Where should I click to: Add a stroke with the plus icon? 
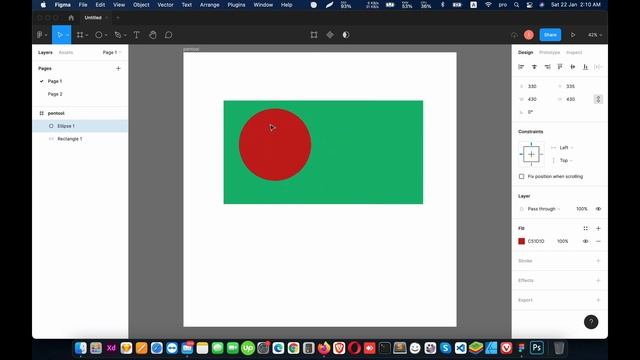598,261
